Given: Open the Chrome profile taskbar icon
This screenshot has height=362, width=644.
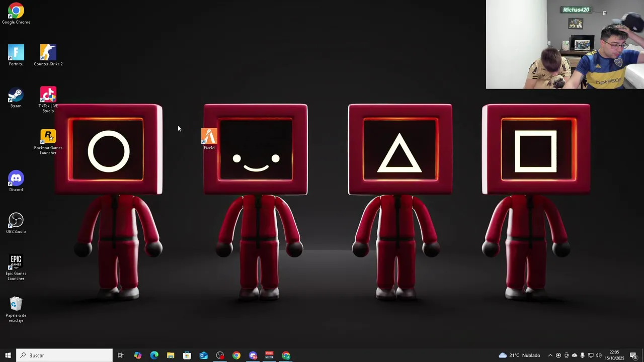Looking at the screenshot, I should point(286,355).
